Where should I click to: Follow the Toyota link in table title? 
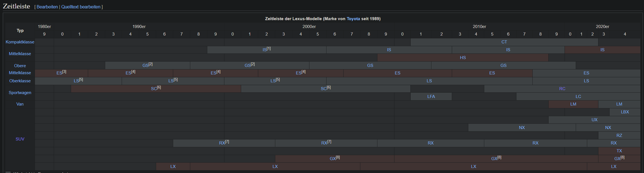point(353,19)
